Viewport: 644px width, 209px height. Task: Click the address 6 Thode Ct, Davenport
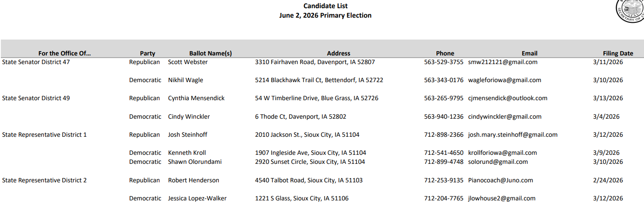tap(300, 117)
